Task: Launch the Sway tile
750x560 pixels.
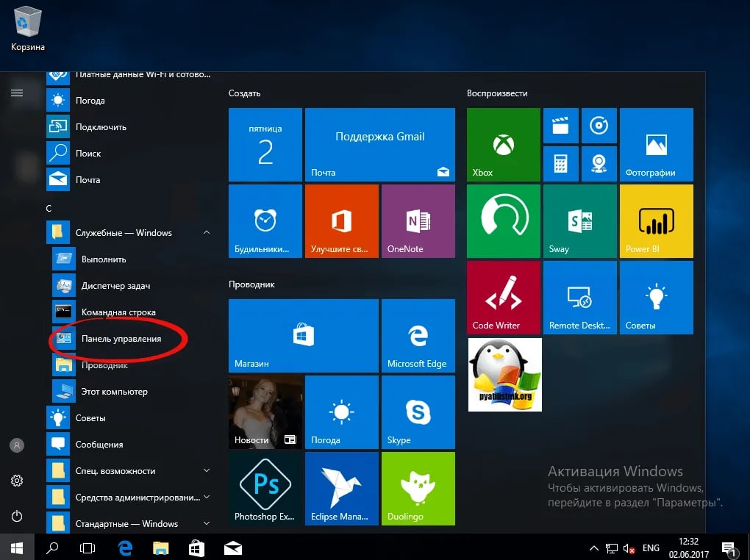Action: coord(579,221)
